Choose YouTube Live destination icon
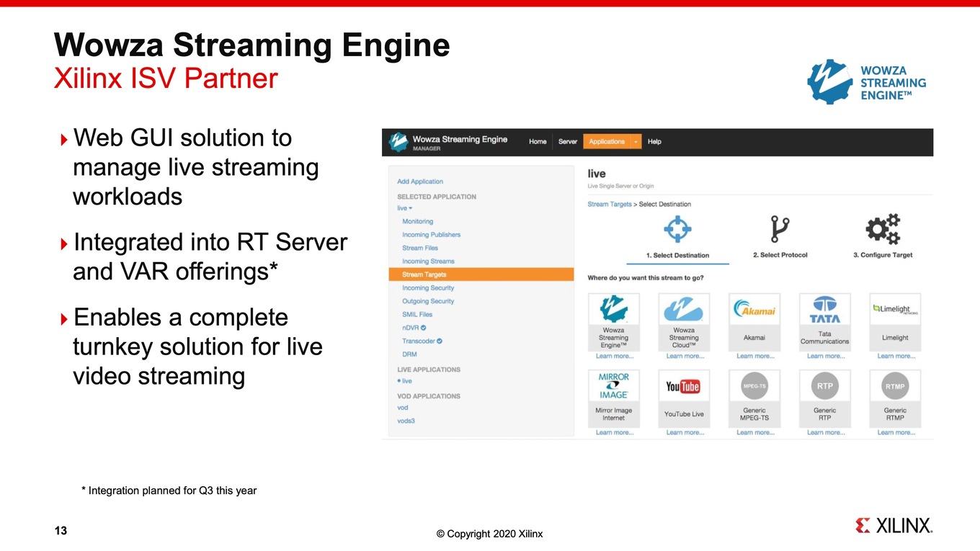 point(684,386)
